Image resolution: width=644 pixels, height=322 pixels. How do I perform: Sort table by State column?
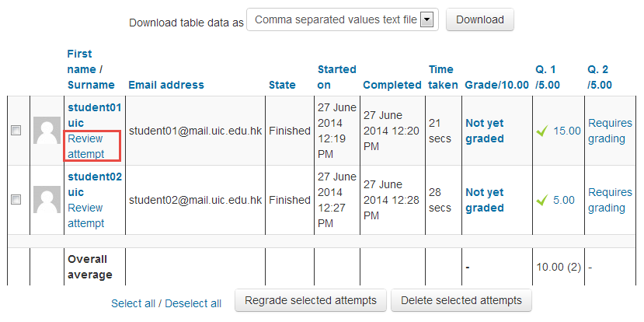point(282,85)
